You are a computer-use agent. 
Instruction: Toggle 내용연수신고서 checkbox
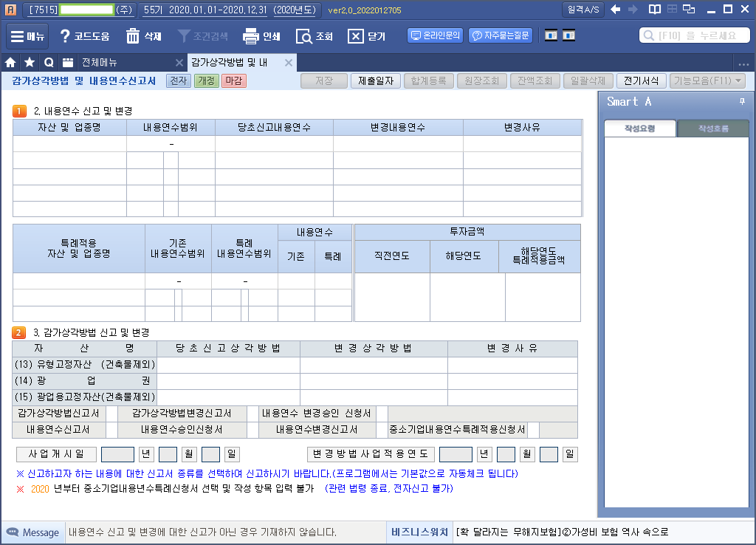click(x=111, y=430)
